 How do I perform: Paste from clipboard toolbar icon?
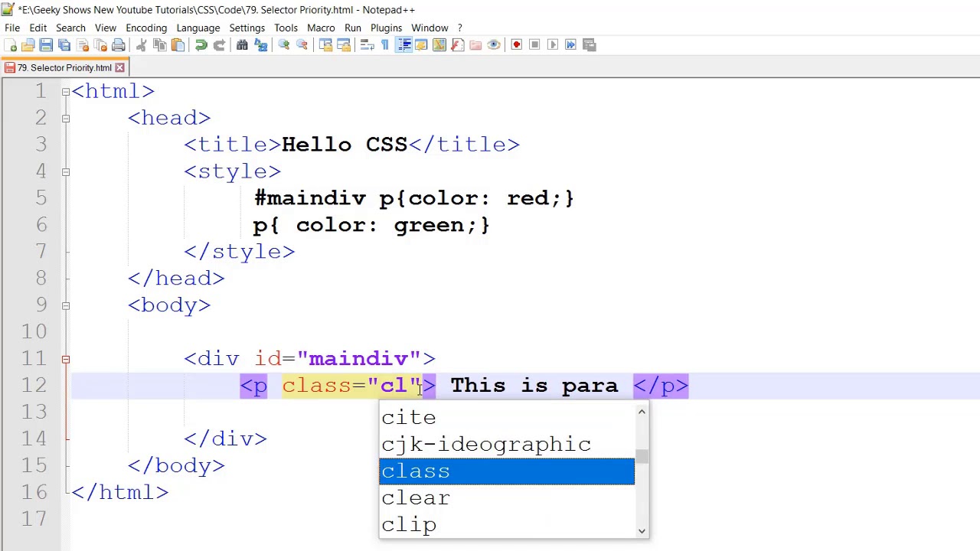[178, 45]
